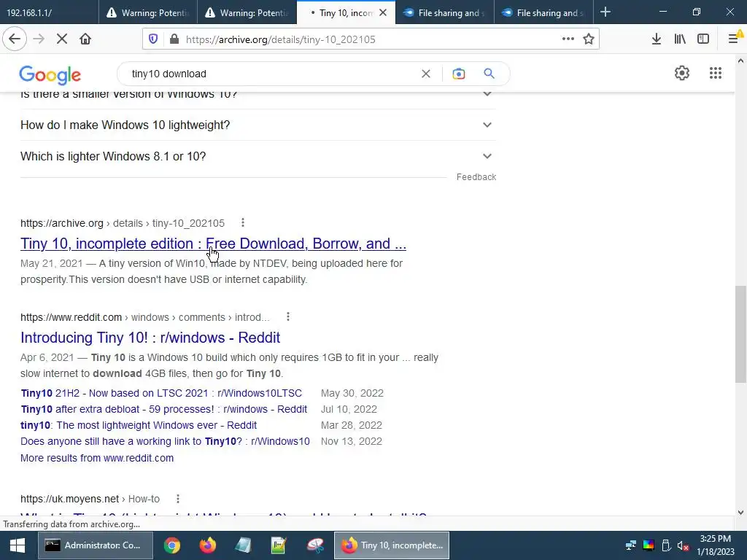Open the Windows Start menu
Screen dimensions: 747x560
point(18,545)
